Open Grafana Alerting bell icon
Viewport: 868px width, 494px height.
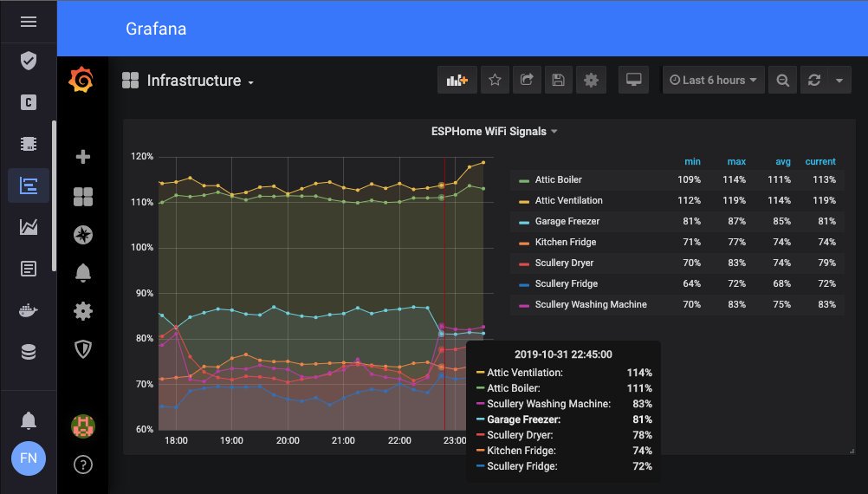[x=83, y=273]
